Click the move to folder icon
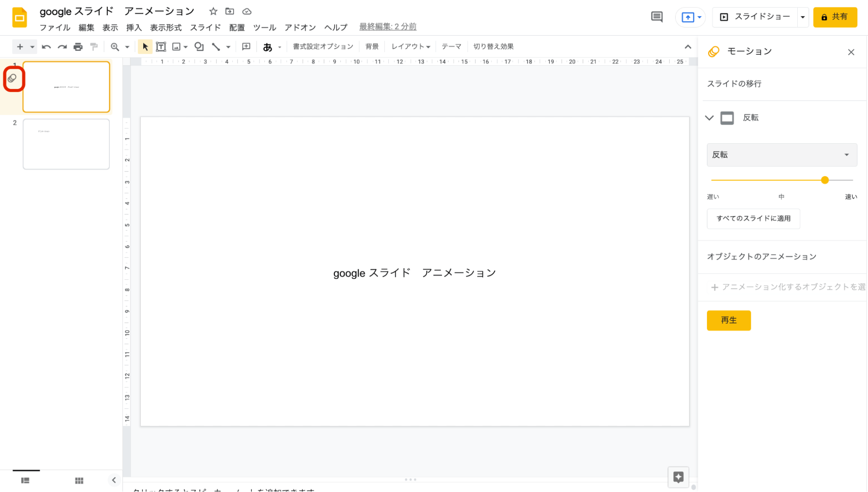This screenshot has height=492, width=868. pos(230,11)
